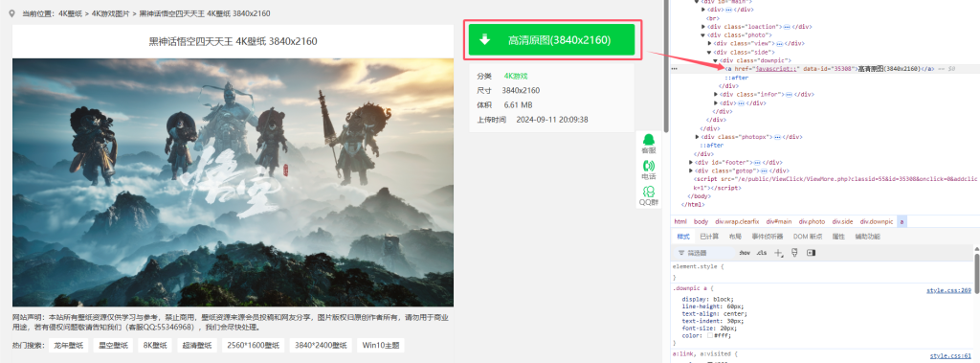This screenshot has width=980, height=363.
Task: Select the Win10主题 hot search tag
Action: [x=381, y=346]
